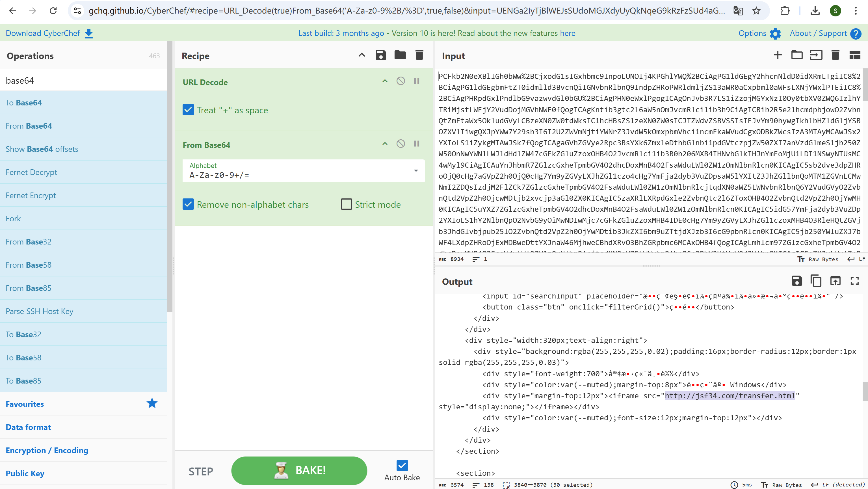Toggle Treat "+" as space checkbox
868x489 pixels.
tap(188, 110)
